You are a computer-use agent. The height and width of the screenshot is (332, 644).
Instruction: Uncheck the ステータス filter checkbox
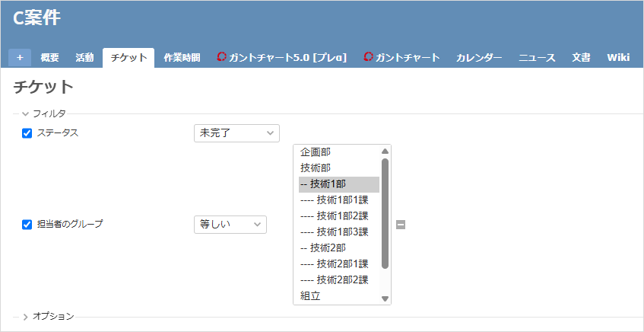(x=27, y=133)
